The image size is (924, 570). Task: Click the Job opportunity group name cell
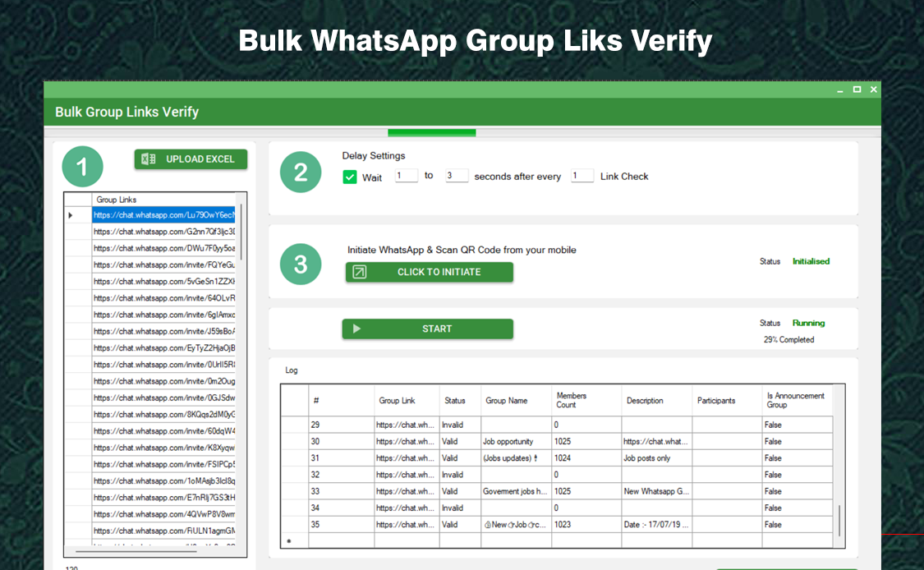(517, 442)
